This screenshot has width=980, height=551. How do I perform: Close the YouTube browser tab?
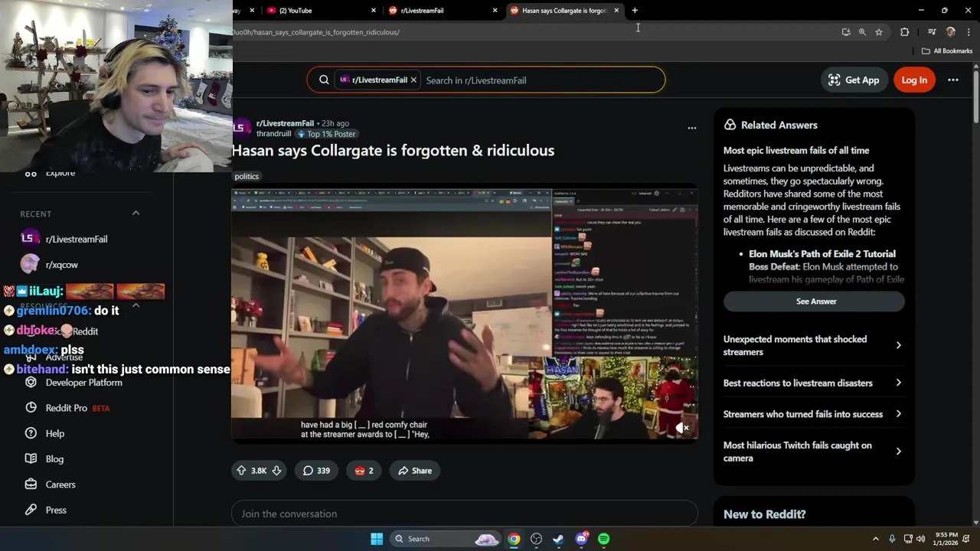pyautogui.click(x=374, y=11)
